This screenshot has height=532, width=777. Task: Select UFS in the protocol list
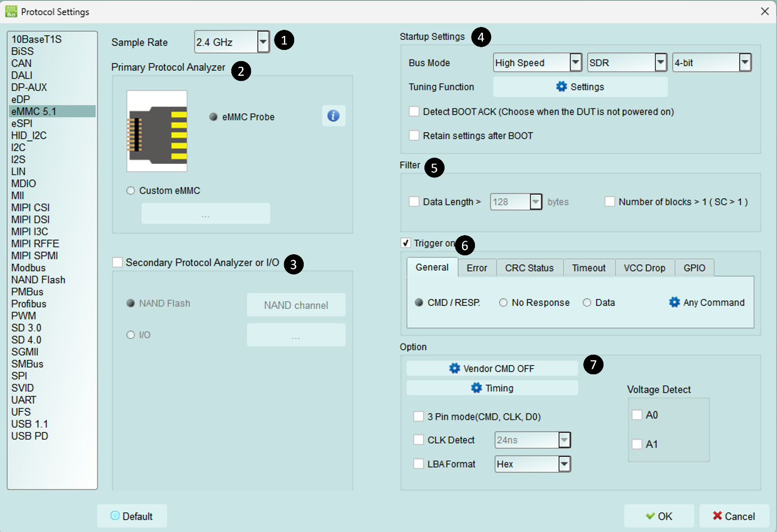point(52,412)
